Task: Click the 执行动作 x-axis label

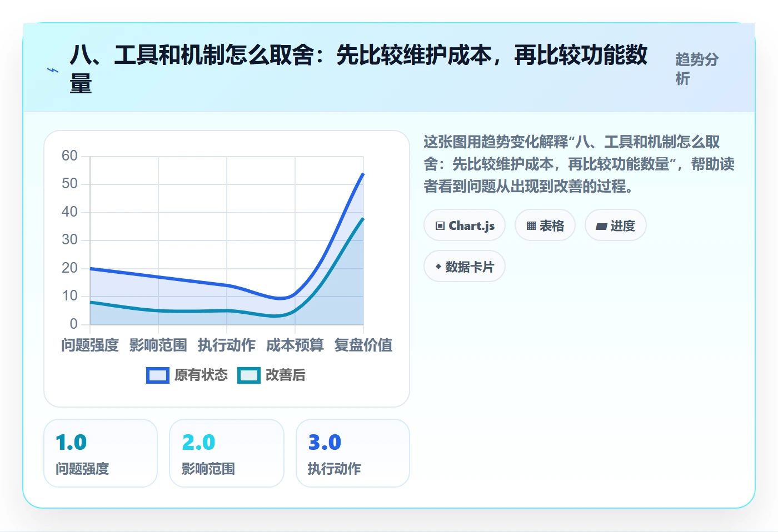Action: click(227, 345)
